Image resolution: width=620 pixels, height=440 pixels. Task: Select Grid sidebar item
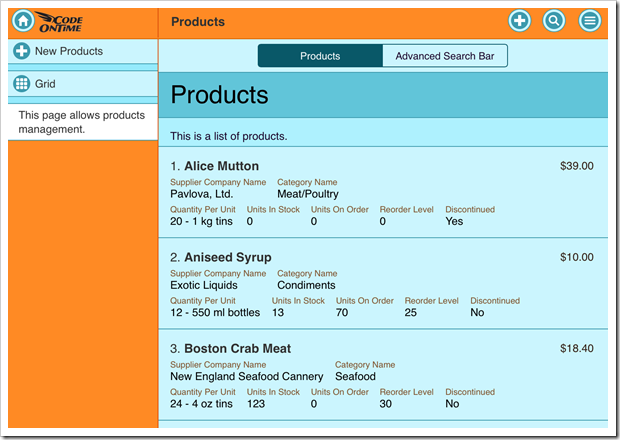coord(83,84)
